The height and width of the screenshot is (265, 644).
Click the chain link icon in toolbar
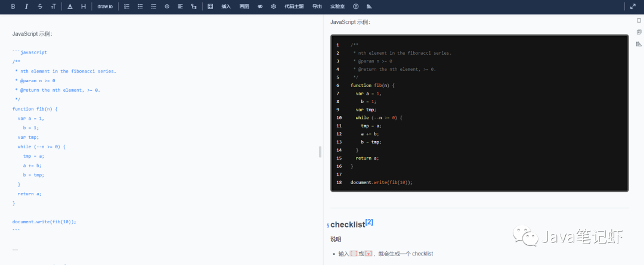[260, 7]
